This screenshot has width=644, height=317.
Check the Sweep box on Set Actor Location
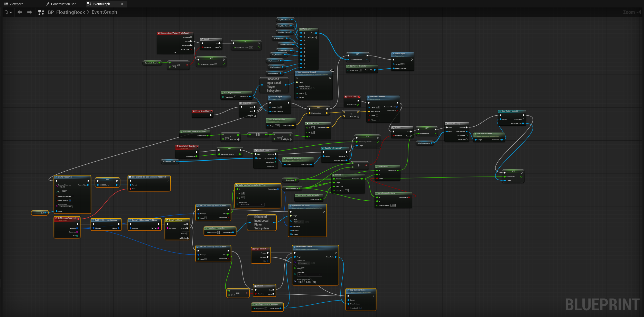377,116
